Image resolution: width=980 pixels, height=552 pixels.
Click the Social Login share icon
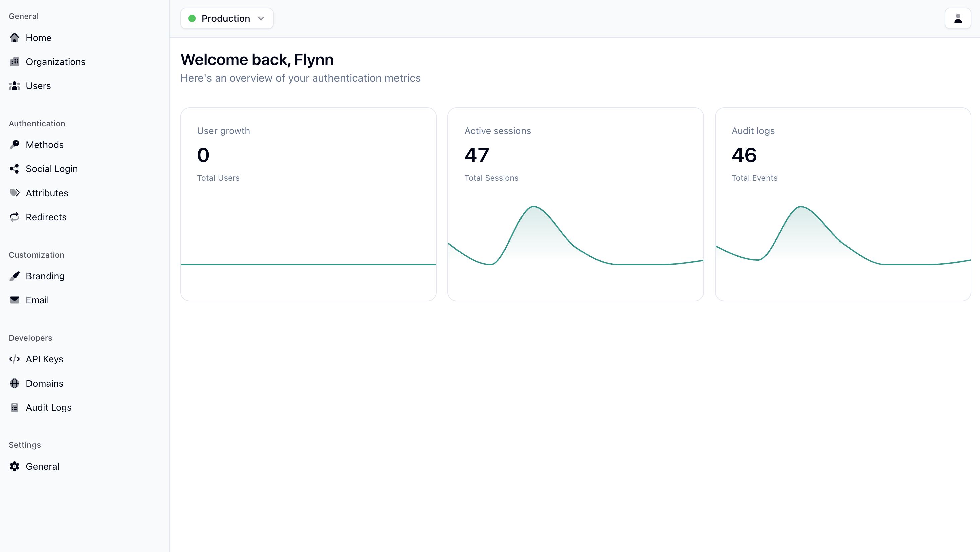point(14,169)
